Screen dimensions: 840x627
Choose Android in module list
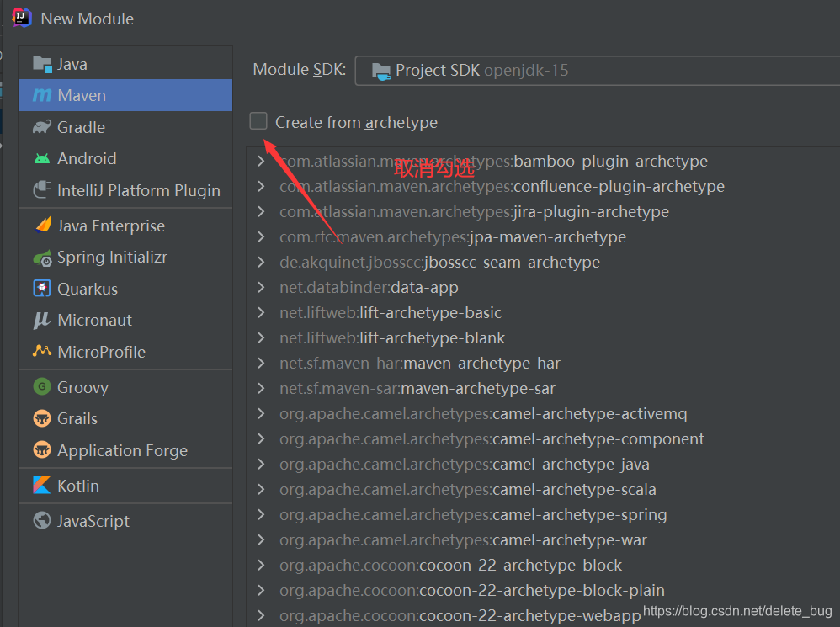(125, 158)
